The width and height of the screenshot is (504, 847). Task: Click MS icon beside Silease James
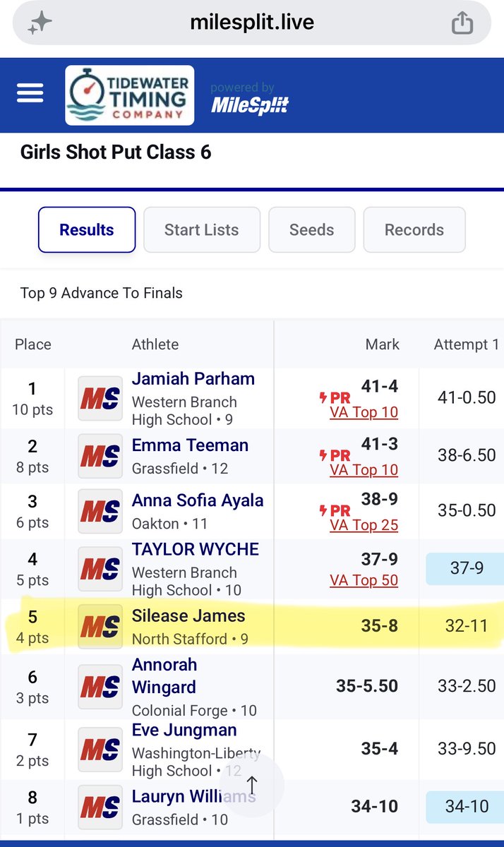tap(100, 627)
